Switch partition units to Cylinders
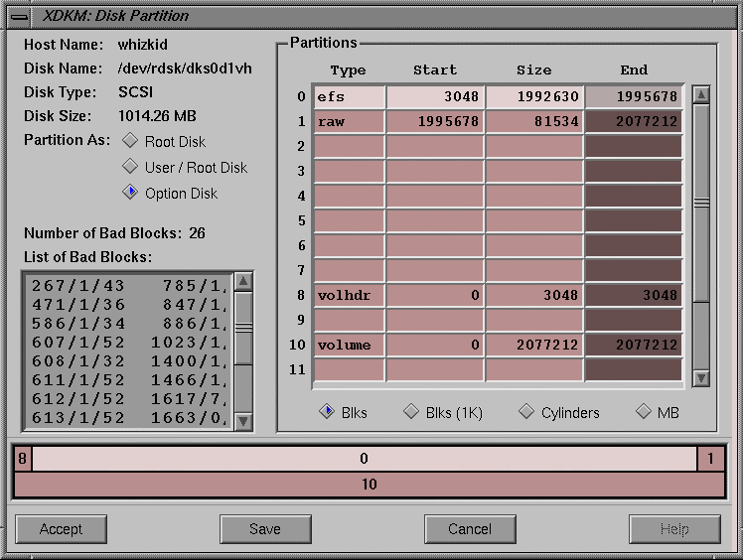The image size is (743, 560). click(x=526, y=412)
